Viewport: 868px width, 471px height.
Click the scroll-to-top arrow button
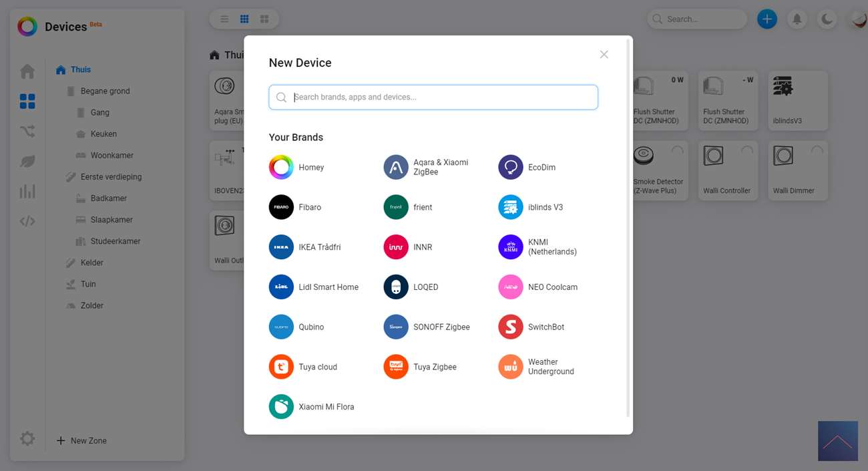[838, 441]
